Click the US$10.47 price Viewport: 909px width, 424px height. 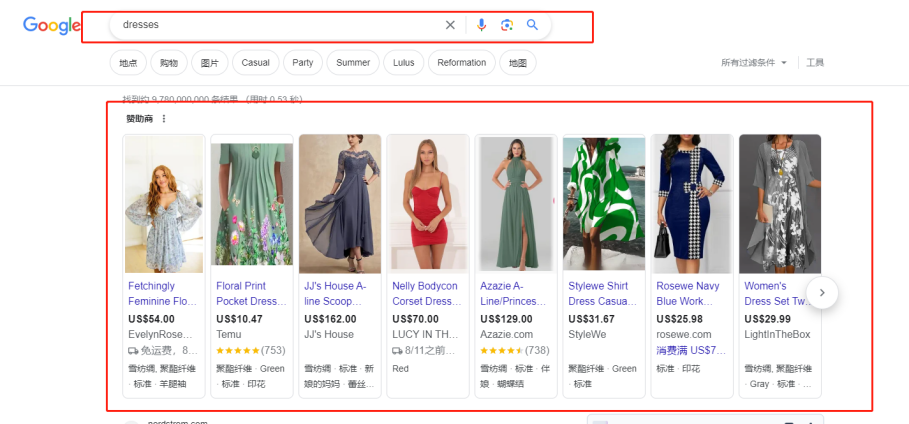(x=239, y=319)
